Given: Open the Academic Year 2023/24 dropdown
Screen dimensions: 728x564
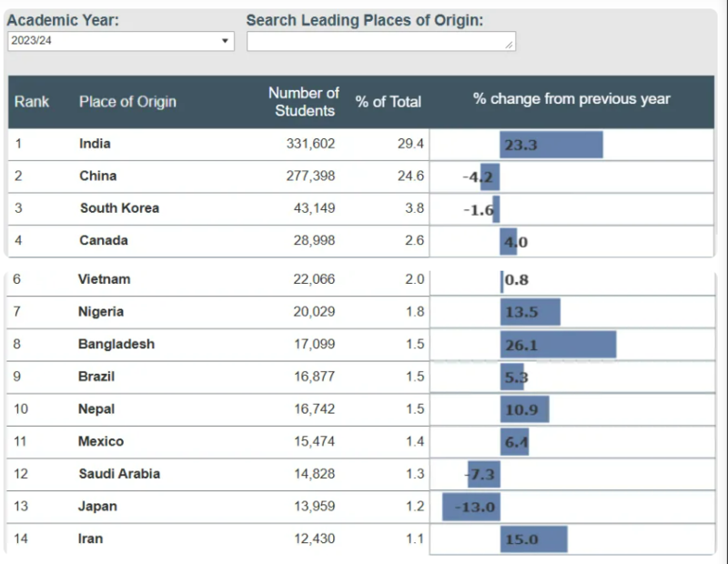Looking at the screenshot, I should [x=120, y=41].
